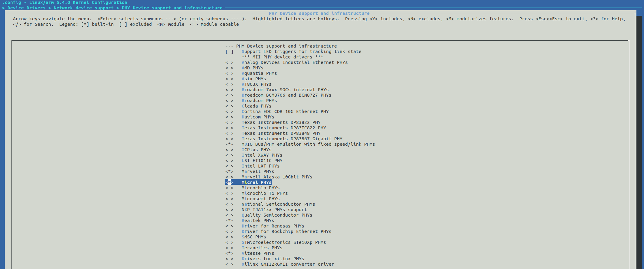This screenshot has width=644, height=269.
Task: Select Texas Instruments DP83848 PHY
Action: click(273, 133)
